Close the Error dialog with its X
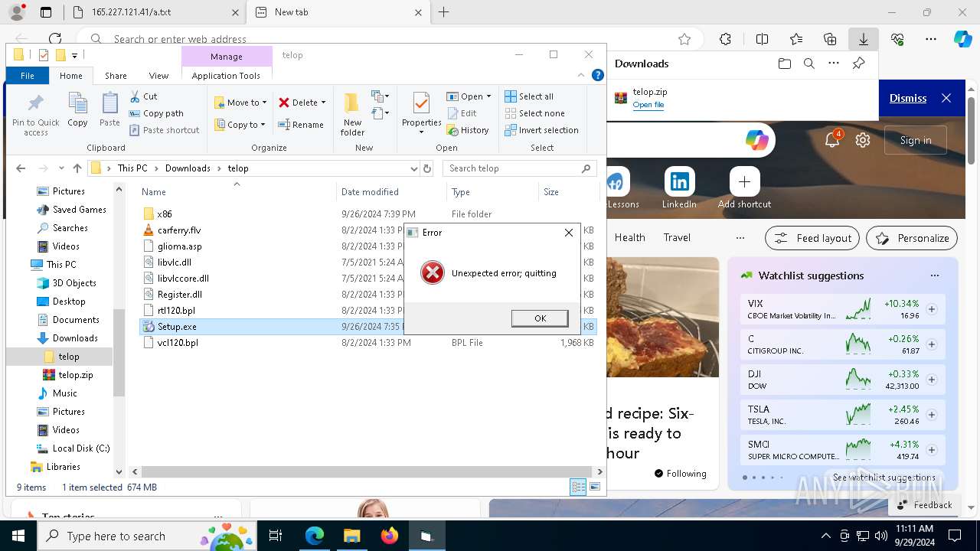The height and width of the screenshot is (551, 980). [x=568, y=233]
